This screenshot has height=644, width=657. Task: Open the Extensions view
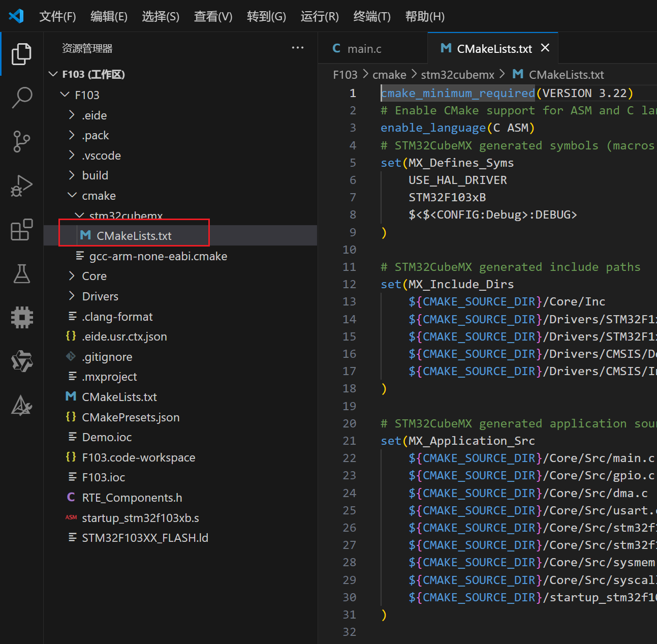click(x=21, y=230)
